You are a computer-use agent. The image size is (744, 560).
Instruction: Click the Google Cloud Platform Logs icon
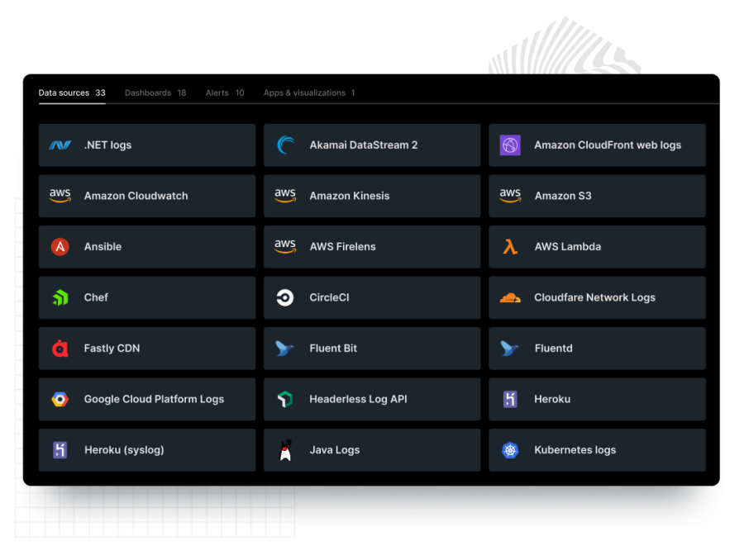60,399
